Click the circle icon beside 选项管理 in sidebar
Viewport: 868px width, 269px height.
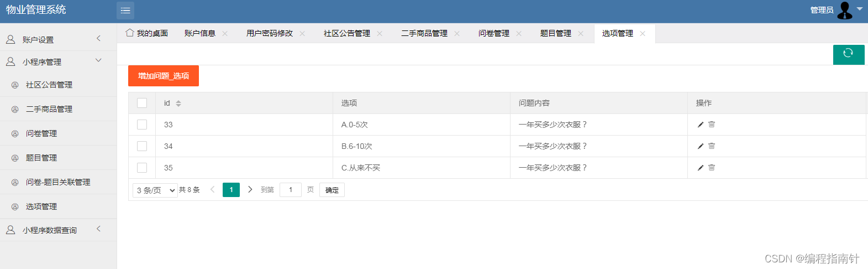[x=15, y=207]
